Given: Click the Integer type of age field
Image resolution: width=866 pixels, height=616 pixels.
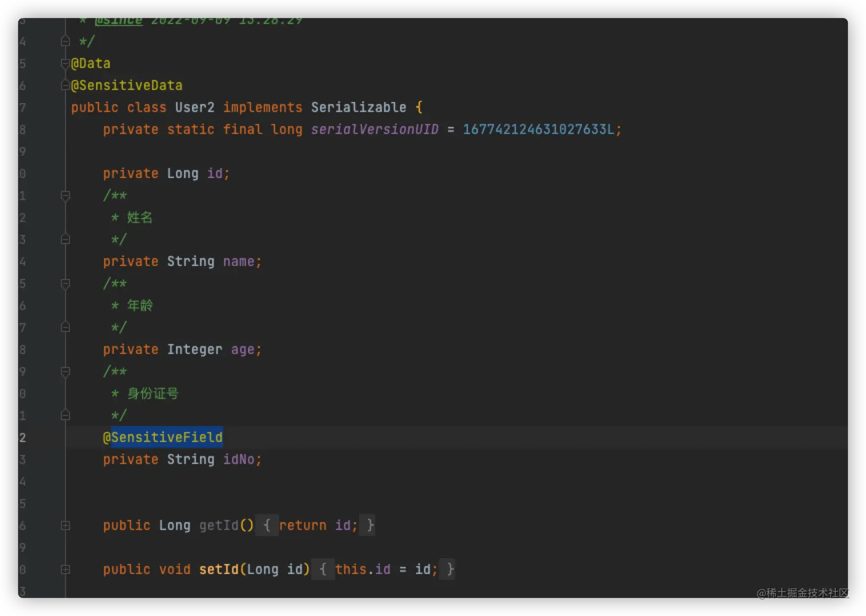Looking at the screenshot, I should pyautogui.click(x=195, y=350).
